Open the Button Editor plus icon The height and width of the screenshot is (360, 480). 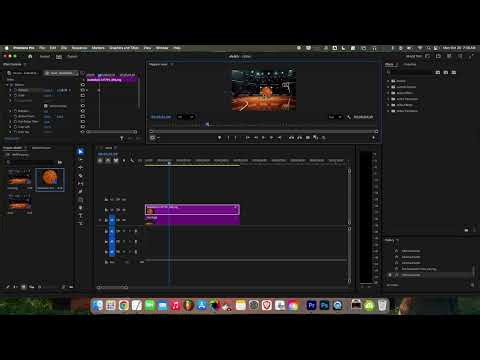point(373,137)
